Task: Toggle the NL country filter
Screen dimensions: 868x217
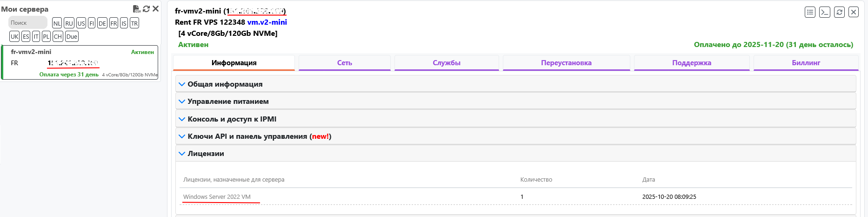Action: 57,23
